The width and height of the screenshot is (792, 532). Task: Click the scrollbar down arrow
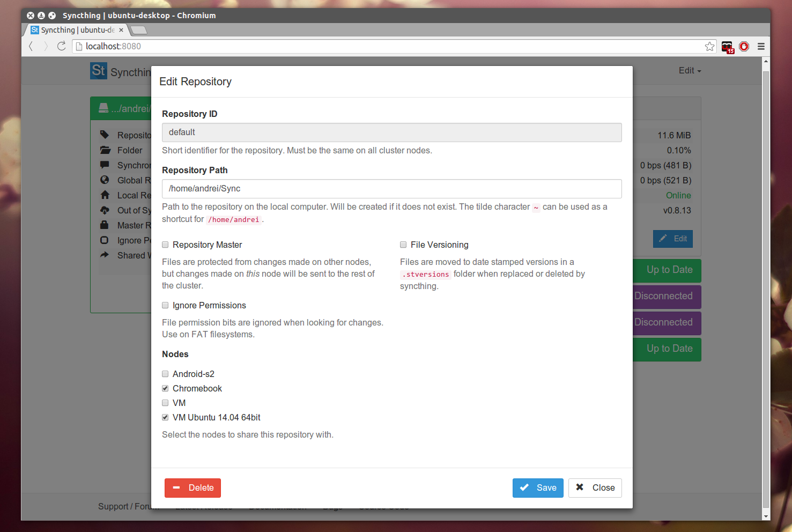[766, 516]
